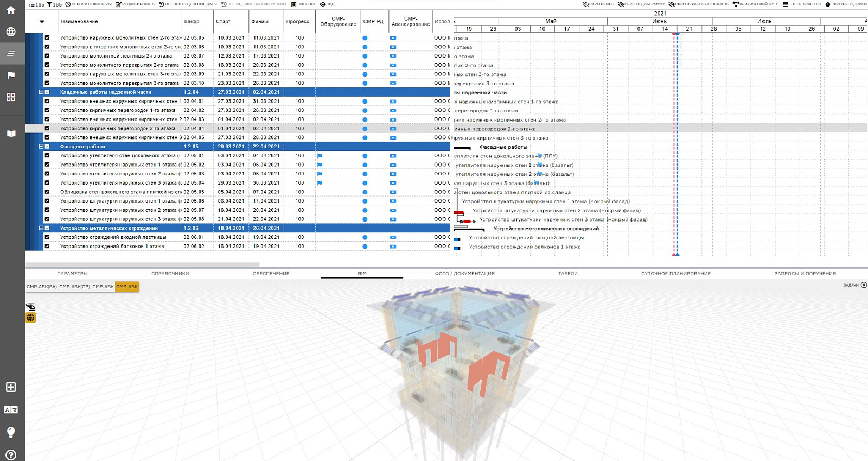This screenshot has height=461, width=868.
Task: Collapse the Фасадные работы group
Action: 41,147
